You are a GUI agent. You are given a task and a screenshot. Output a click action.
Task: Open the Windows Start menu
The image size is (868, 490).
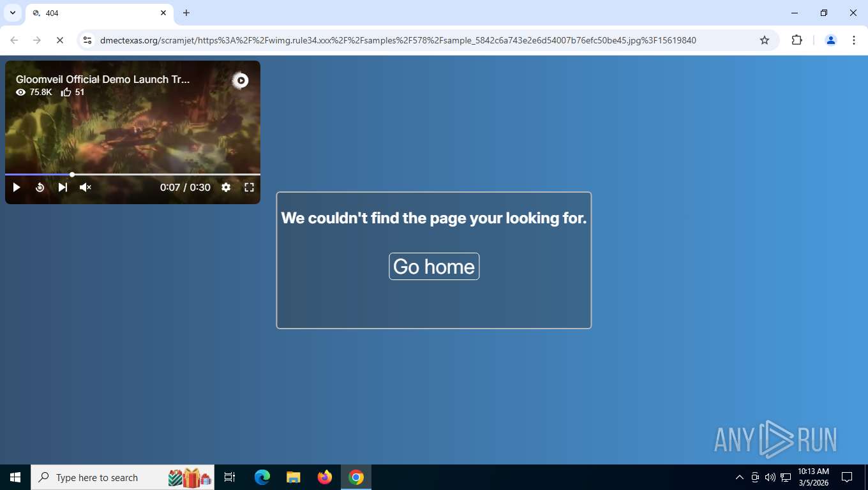(x=15, y=477)
